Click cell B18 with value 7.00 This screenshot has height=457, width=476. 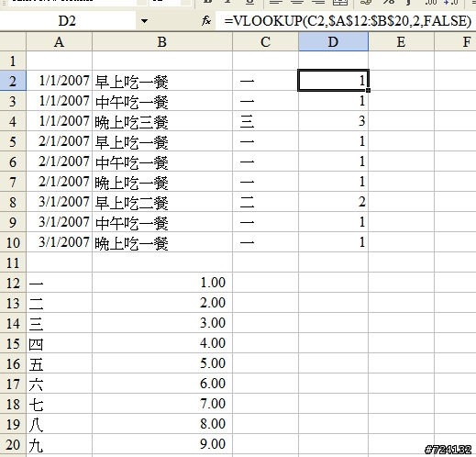click(162, 404)
